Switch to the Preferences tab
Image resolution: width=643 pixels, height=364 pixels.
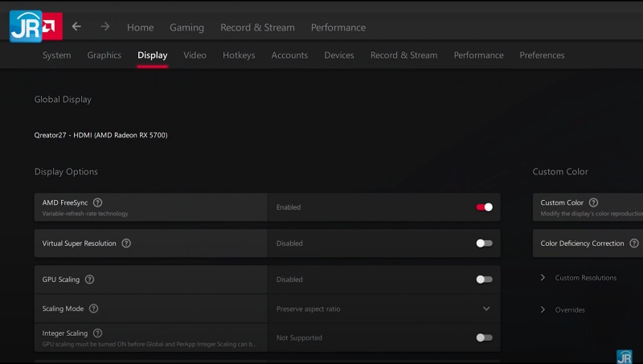point(542,55)
